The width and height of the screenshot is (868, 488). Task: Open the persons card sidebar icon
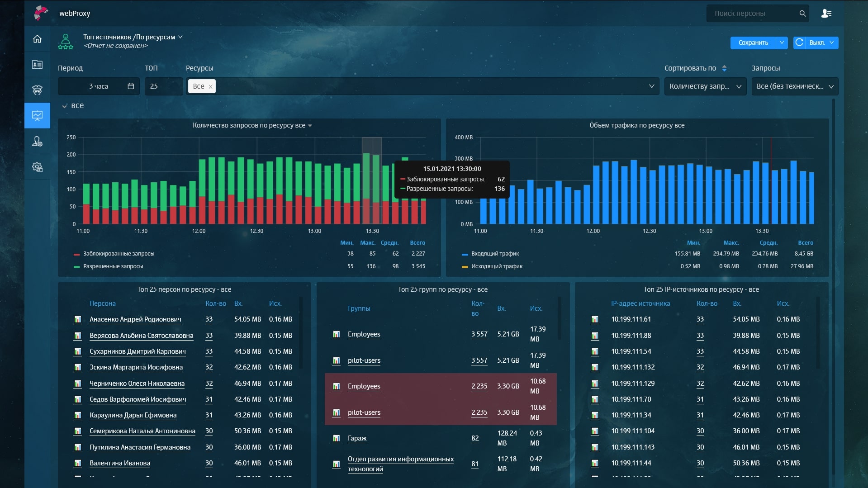(x=38, y=65)
